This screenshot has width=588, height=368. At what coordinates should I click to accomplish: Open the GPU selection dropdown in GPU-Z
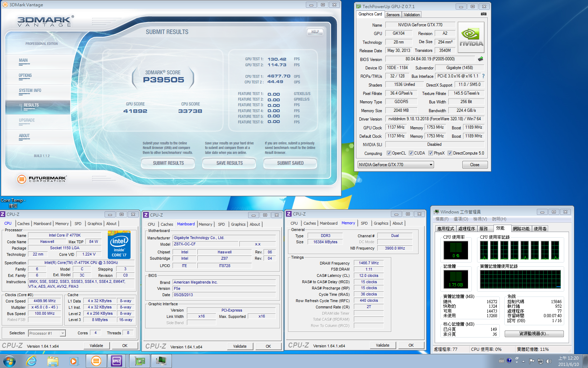(x=395, y=165)
